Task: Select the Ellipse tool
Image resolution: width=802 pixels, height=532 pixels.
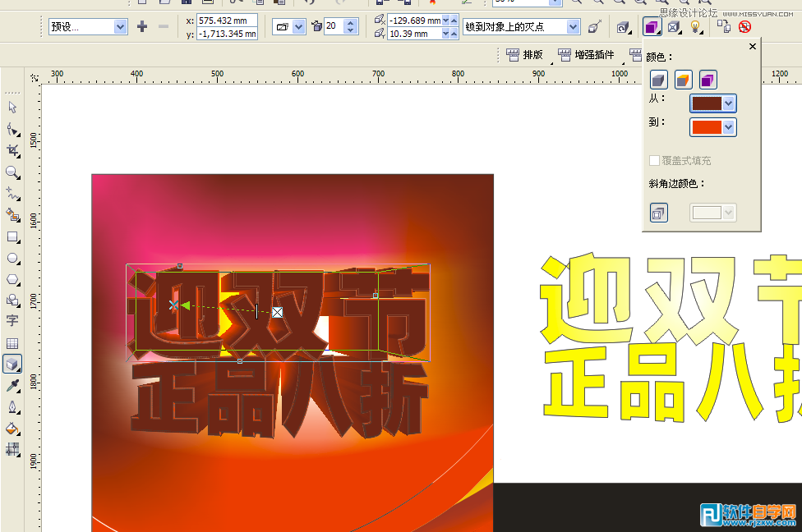Action: pyautogui.click(x=12, y=259)
